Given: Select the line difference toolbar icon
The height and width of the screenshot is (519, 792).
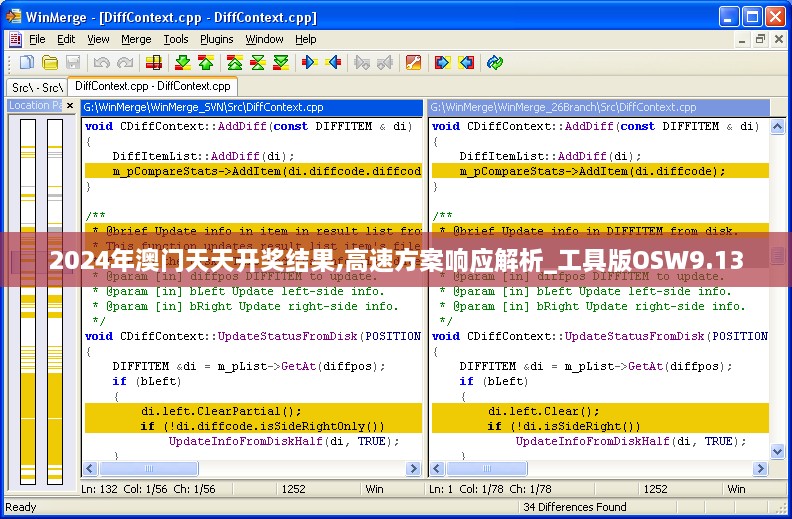Looking at the screenshot, I should tap(154, 63).
